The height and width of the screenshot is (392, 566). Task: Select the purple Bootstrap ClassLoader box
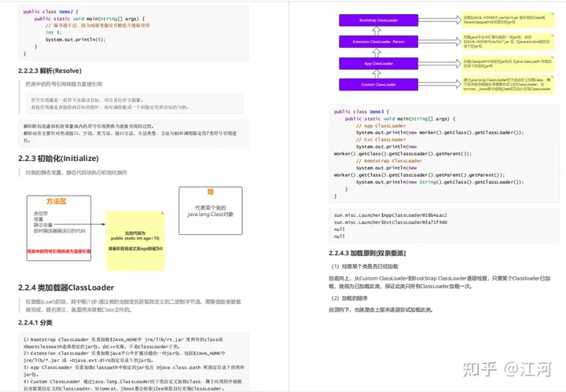point(378,20)
